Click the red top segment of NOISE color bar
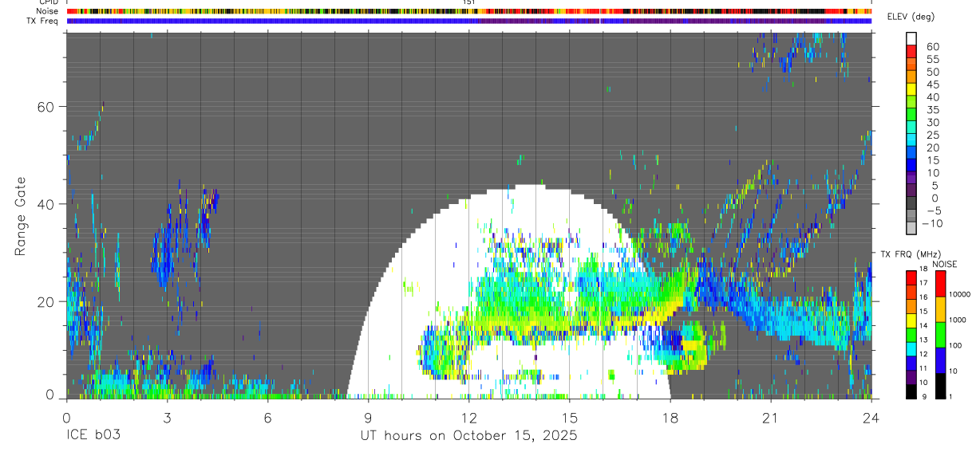This screenshot has width=980, height=452. [x=941, y=284]
